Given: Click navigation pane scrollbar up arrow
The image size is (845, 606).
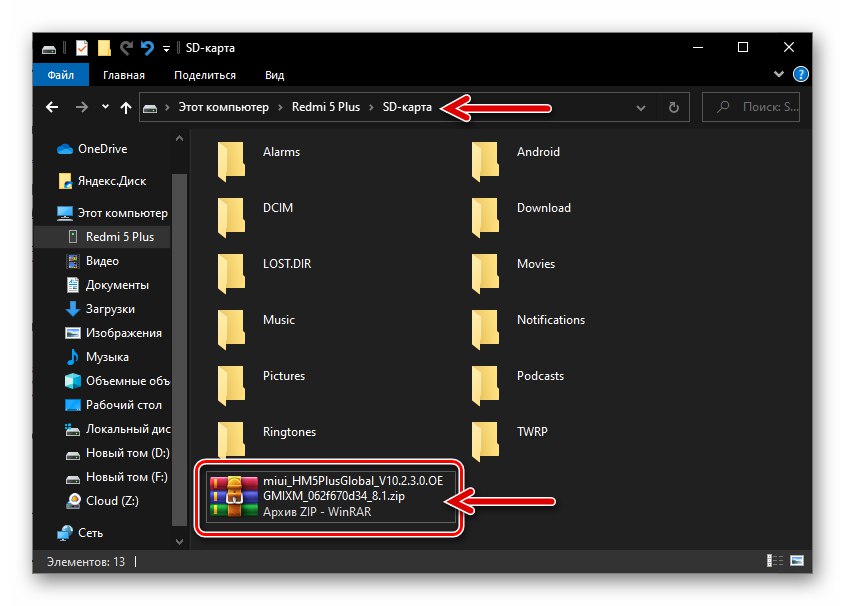Looking at the screenshot, I should pyautogui.click(x=179, y=138).
